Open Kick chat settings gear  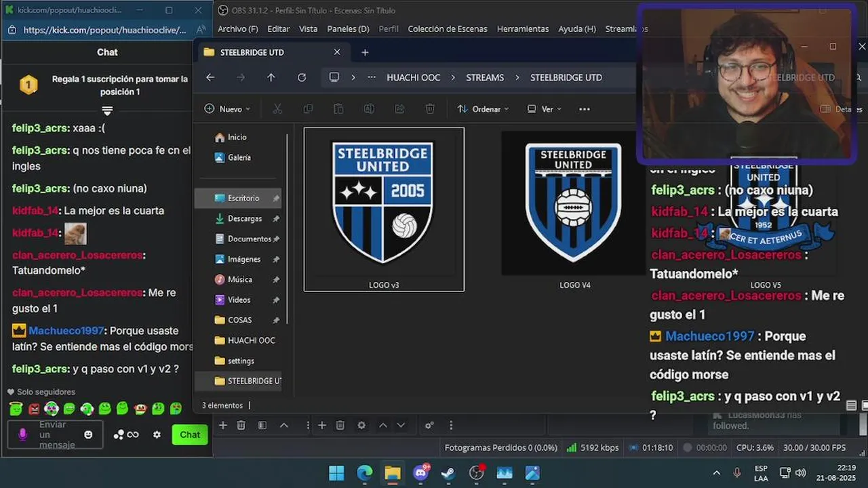coord(157,434)
